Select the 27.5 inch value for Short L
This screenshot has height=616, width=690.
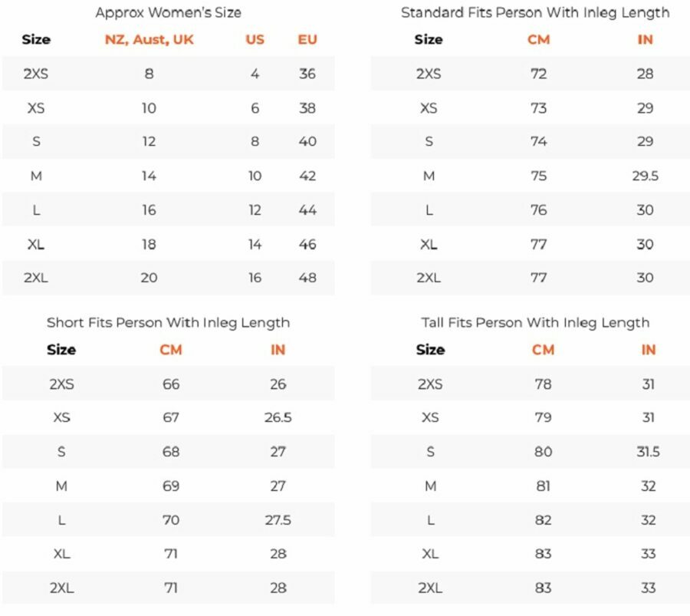[278, 520]
